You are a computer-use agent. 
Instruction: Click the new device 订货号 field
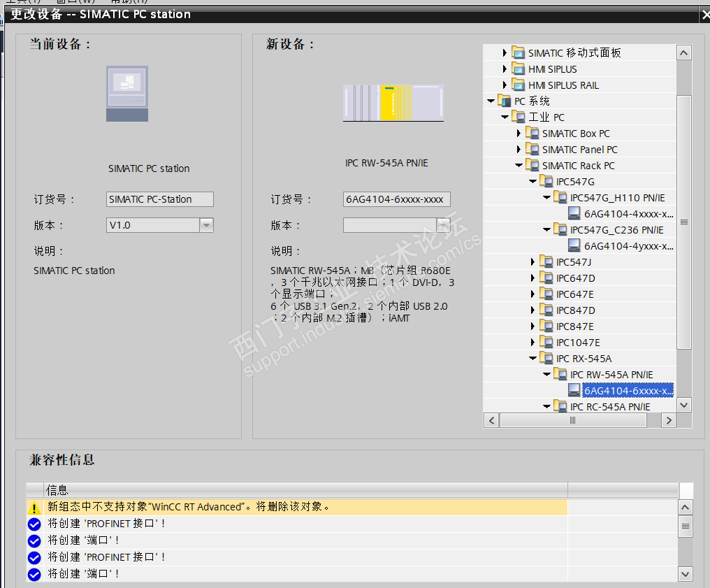click(397, 199)
